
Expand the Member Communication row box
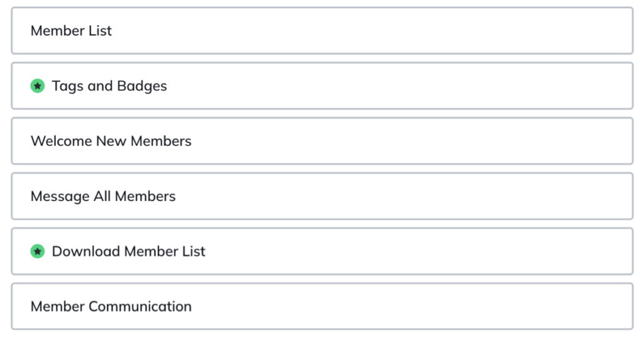click(x=322, y=306)
